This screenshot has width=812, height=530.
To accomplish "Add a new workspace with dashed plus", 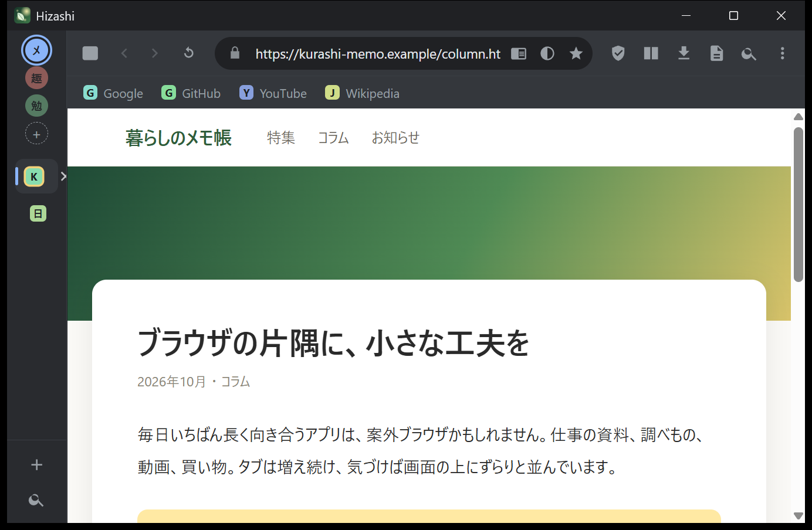I will click(x=36, y=134).
